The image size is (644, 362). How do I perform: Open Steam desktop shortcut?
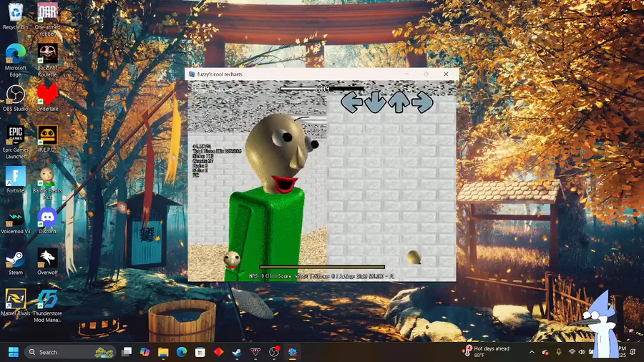click(16, 261)
